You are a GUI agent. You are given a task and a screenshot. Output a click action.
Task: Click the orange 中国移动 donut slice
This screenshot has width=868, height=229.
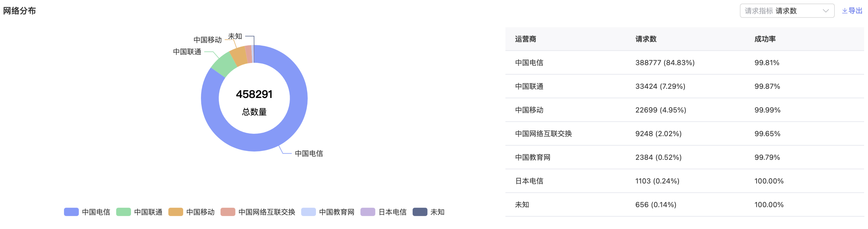click(x=239, y=56)
